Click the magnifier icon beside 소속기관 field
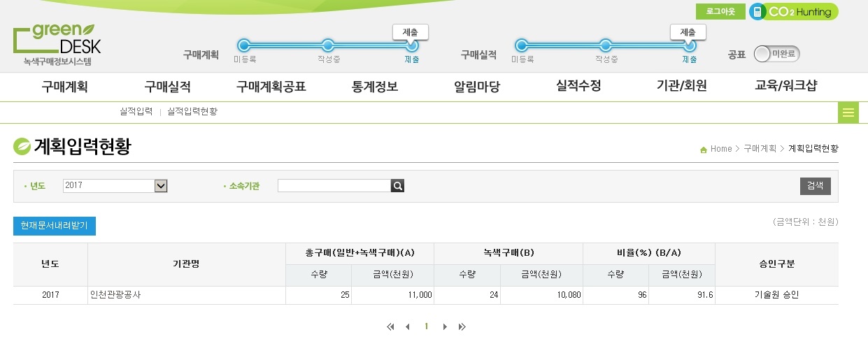This screenshot has height=346, width=868. [x=397, y=186]
